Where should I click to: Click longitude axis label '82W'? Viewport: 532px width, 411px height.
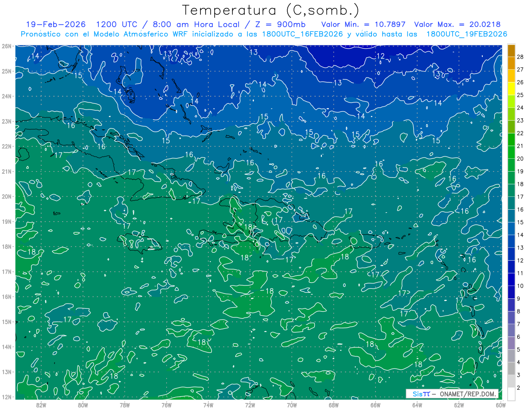pos(41,405)
